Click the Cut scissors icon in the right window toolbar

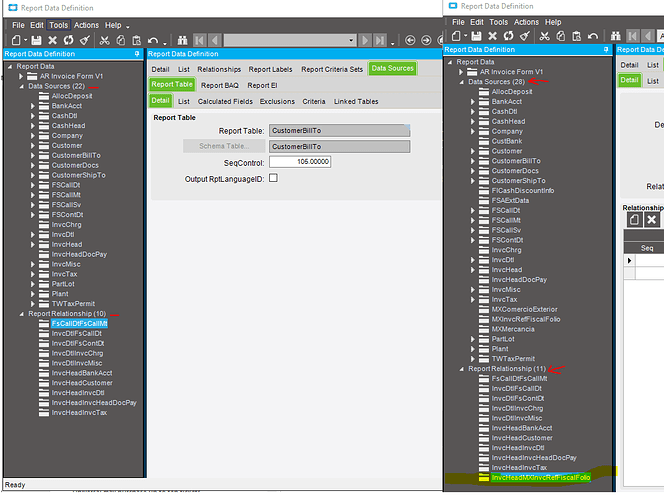point(545,36)
